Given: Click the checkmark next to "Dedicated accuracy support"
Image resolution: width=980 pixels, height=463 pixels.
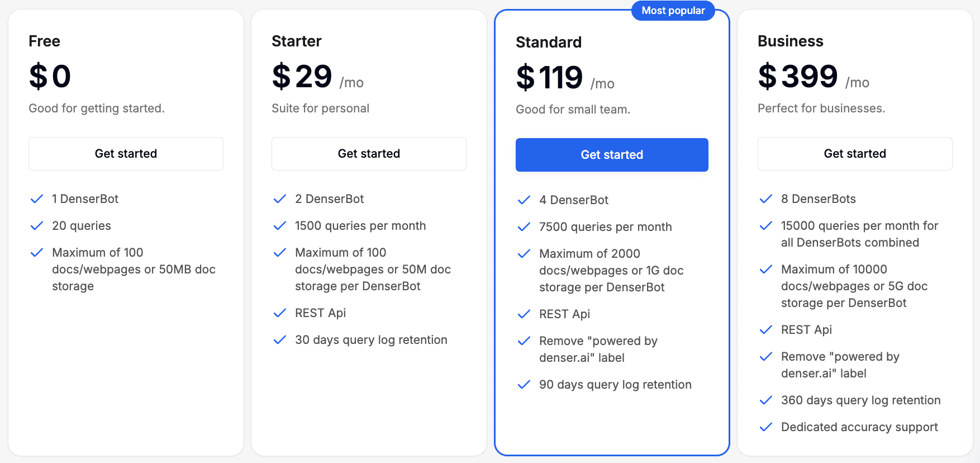Looking at the screenshot, I should tap(765, 427).
